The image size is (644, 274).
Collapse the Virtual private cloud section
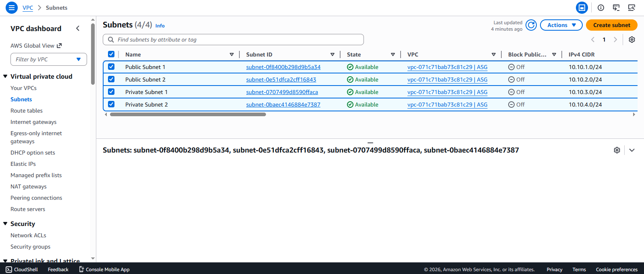click(5, 76)
